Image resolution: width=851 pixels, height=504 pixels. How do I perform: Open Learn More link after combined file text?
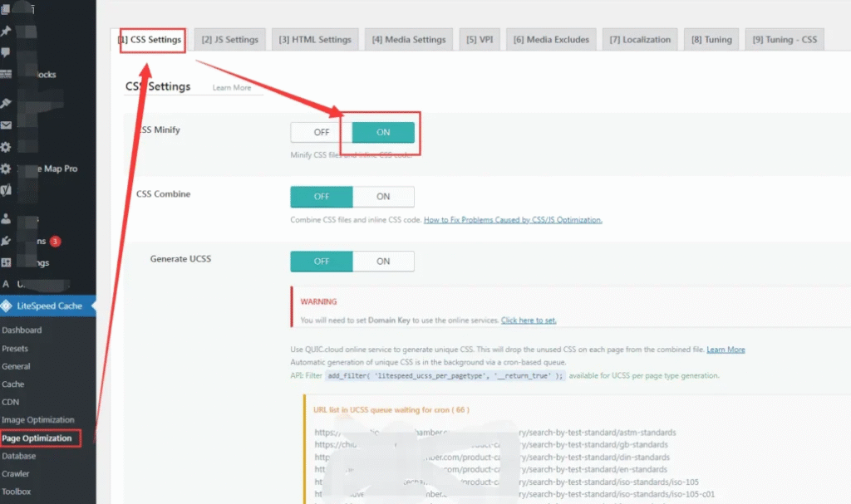pos(726,350)
